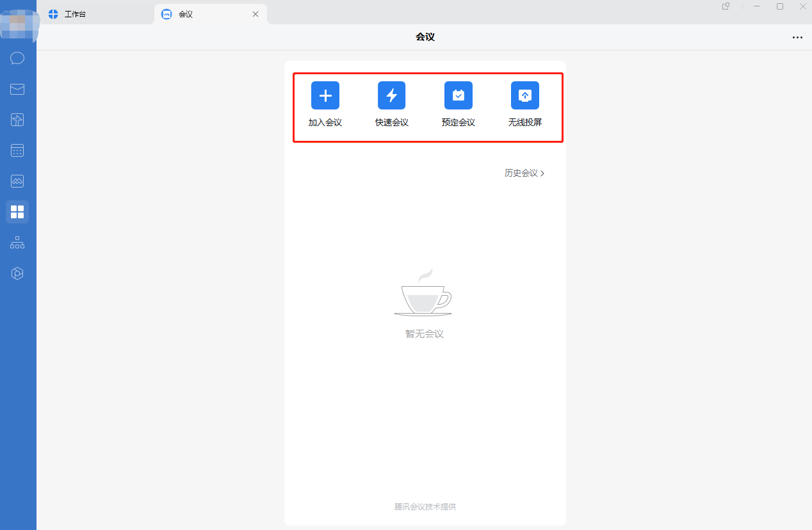The height and width of the screenshot is (530, 812).
Task: Switch to the 工作台 tab
Action: [x=75, y=14]
